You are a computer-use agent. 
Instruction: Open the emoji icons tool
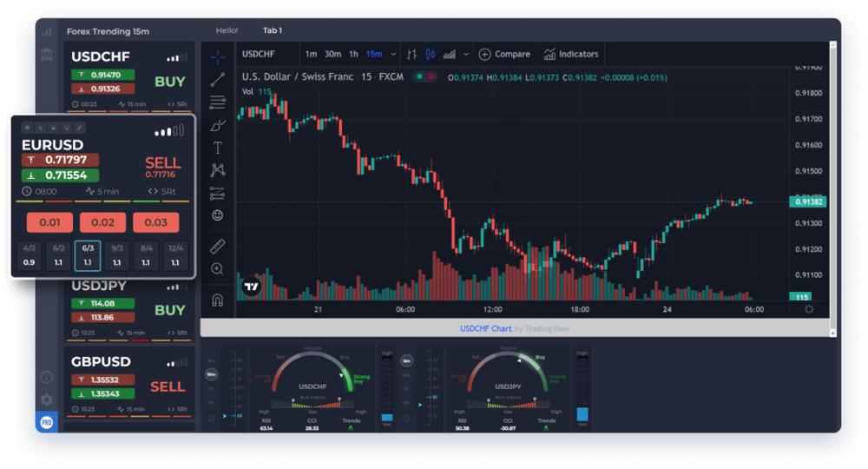pyautogui.click(x=218, y=215)
